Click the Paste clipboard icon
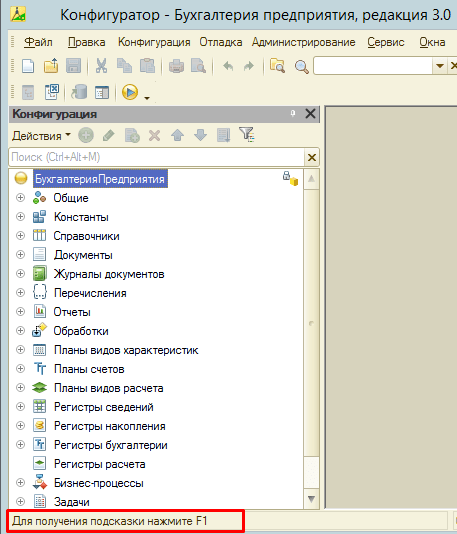The height and width of the screenshot is (534, 457). pos(147,66)
